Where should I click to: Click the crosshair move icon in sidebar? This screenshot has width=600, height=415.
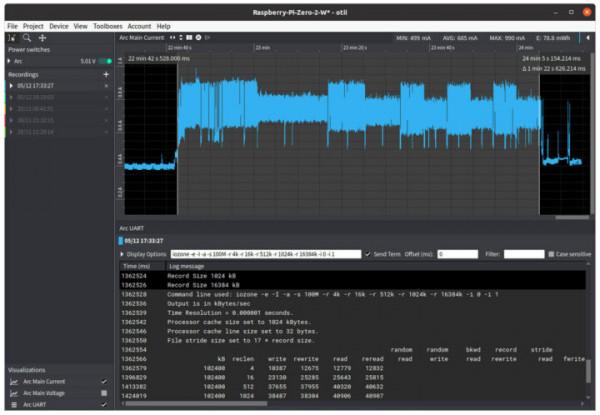(x=42, y=36)
